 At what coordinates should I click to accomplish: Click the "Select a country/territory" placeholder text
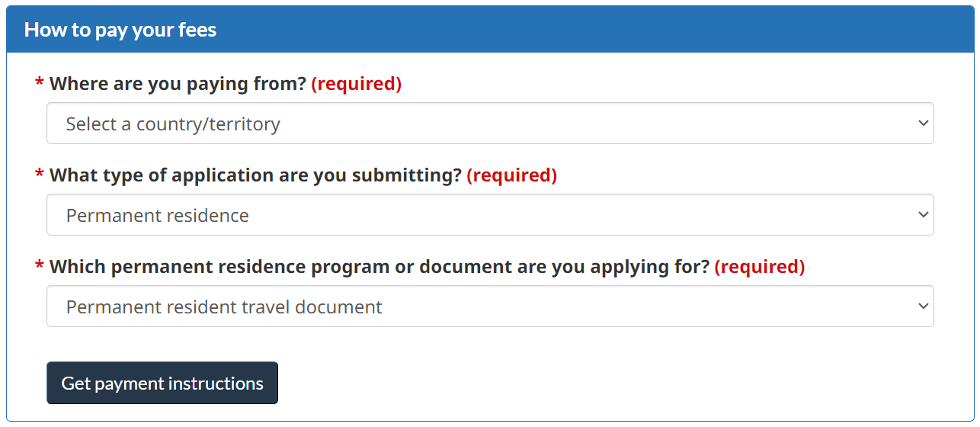pos(173,124)
